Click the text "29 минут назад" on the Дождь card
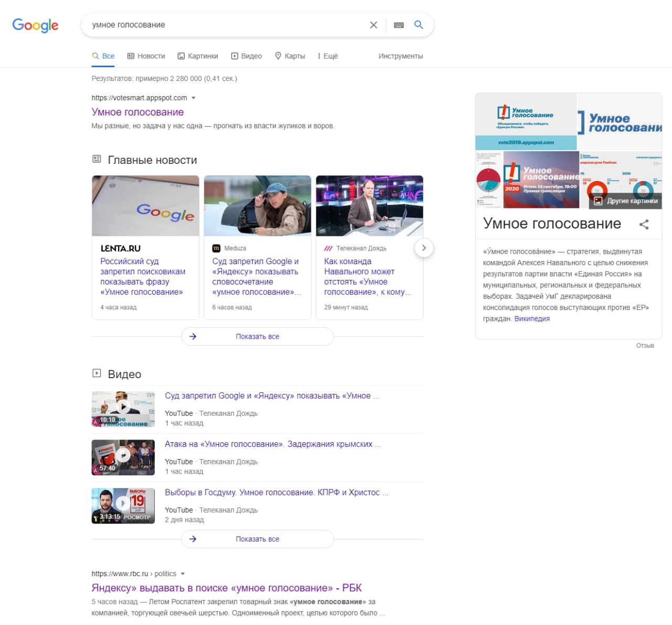This screenshot has height=625, width=672. tap(346, 307)
